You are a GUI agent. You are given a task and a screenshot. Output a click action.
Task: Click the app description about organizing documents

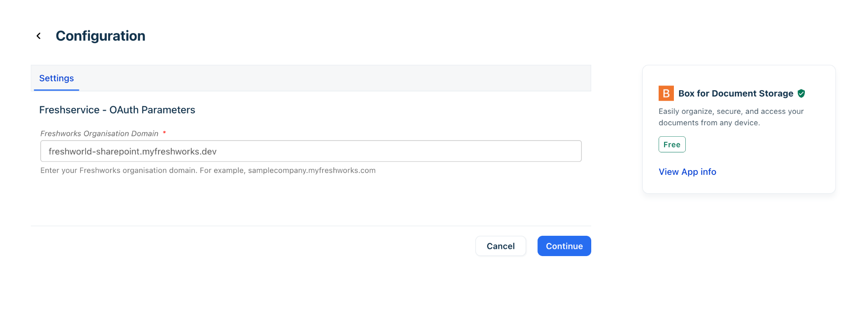coord(731,117)
